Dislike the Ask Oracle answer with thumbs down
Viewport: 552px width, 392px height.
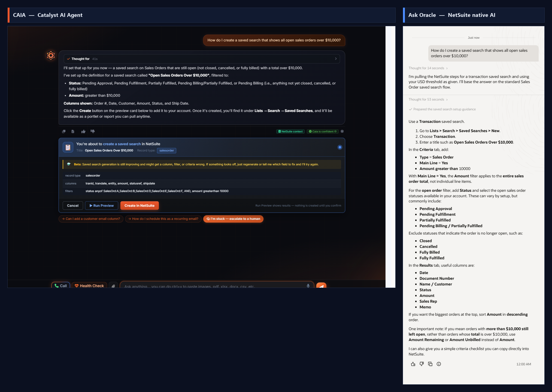(422, 364)
